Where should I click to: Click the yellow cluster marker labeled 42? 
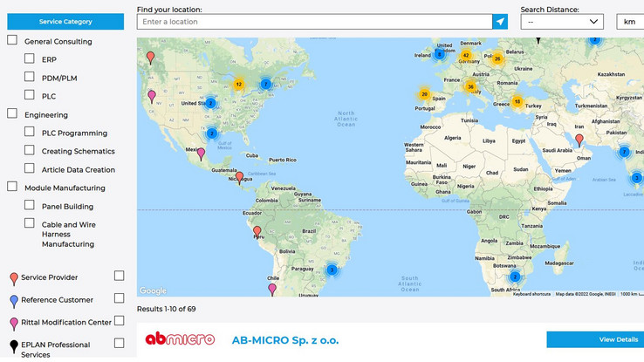point(466,55)
